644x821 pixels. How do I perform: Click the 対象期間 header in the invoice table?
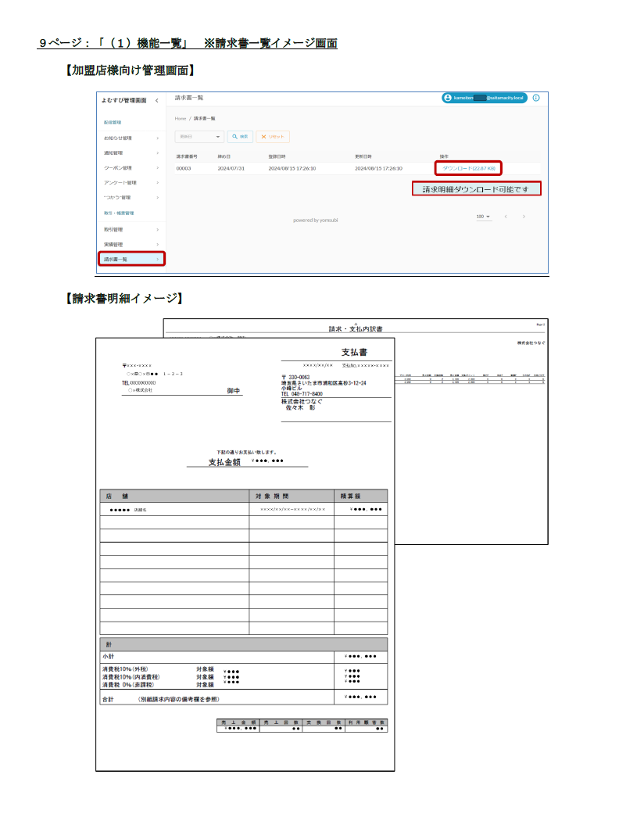[272, 497]
